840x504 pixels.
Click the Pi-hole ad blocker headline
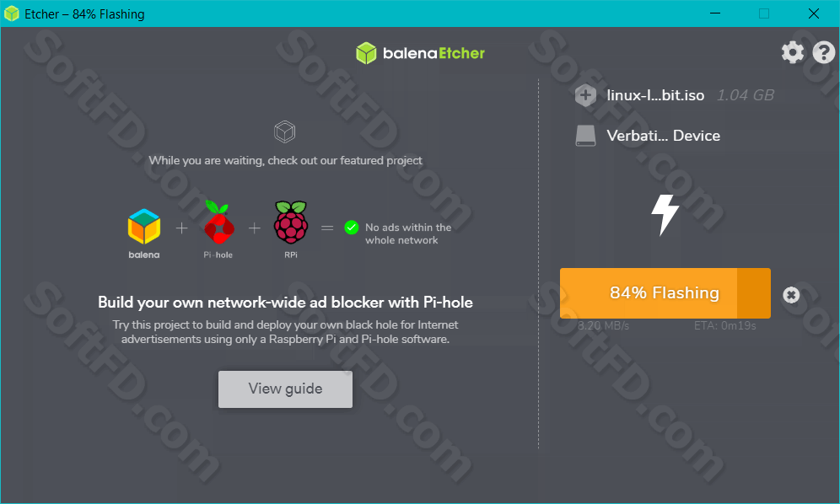[285, 302]
